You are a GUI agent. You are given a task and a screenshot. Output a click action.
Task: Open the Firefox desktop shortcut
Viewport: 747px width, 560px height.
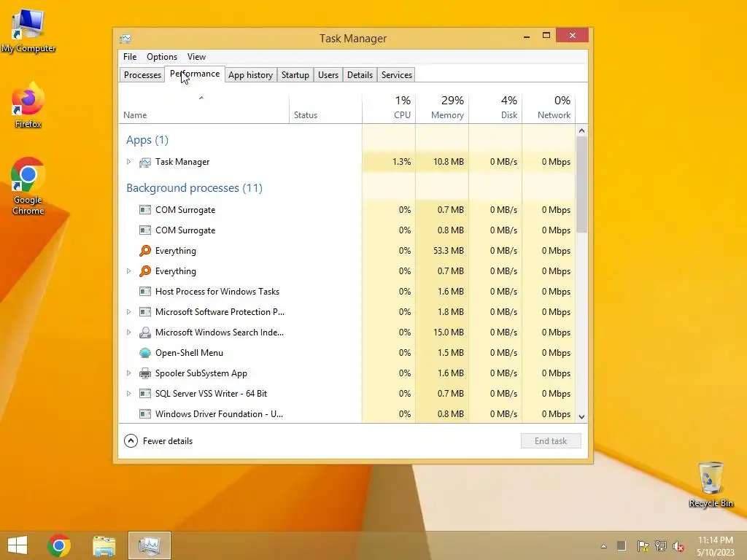point(28,105)
